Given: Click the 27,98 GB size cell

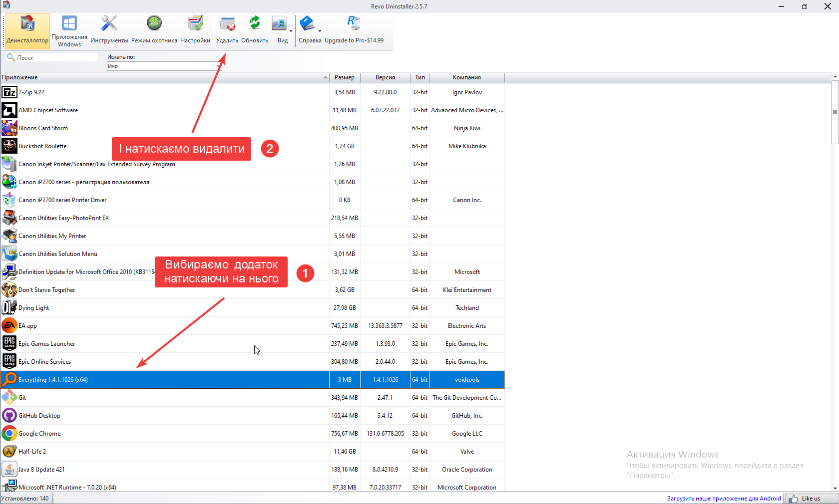Looking at the screenshot, I should coord(345,308).
